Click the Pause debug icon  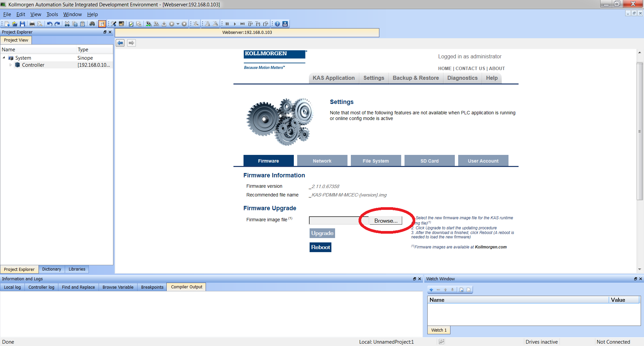(x=227, y=24)
